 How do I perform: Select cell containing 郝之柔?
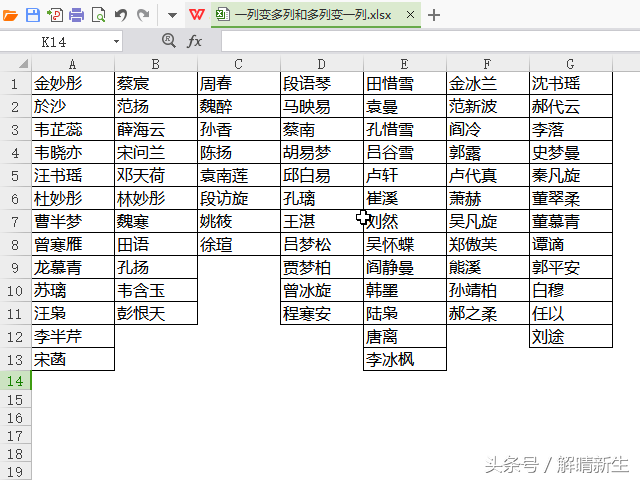pos(488,313)
